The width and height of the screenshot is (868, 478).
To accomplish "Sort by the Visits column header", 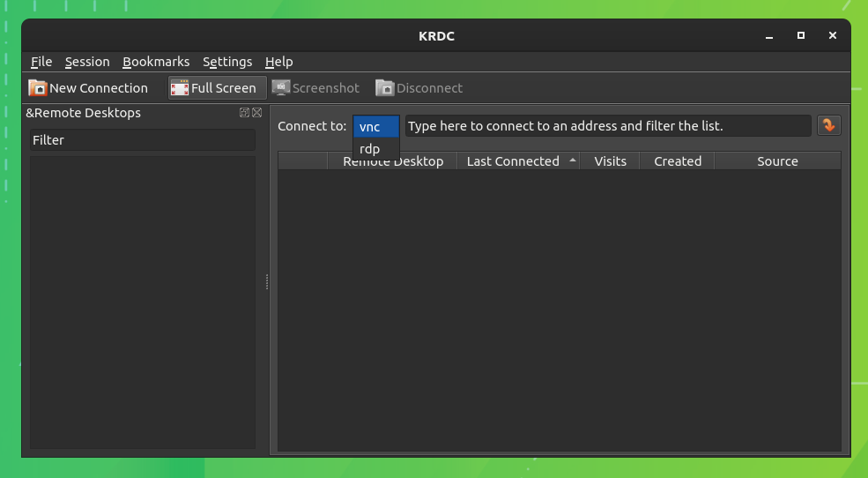I will 610,161.
